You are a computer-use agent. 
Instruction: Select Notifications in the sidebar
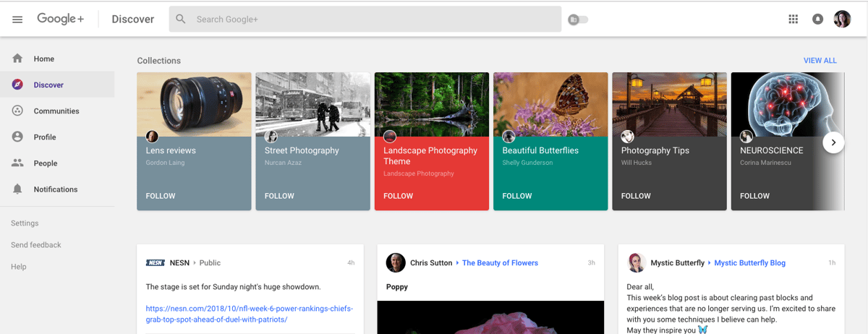pyautogui.click(x=57, y=189)
